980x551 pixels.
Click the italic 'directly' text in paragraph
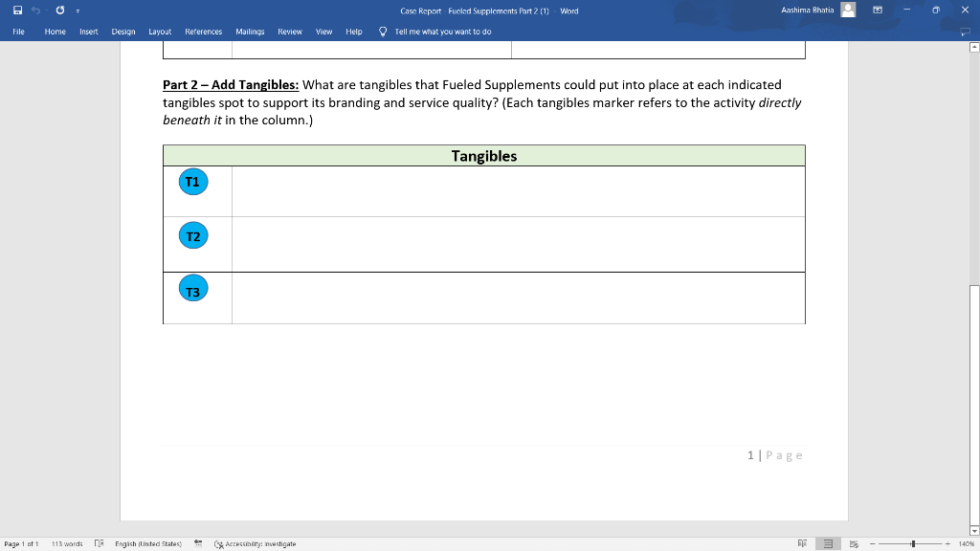point(779,102)
